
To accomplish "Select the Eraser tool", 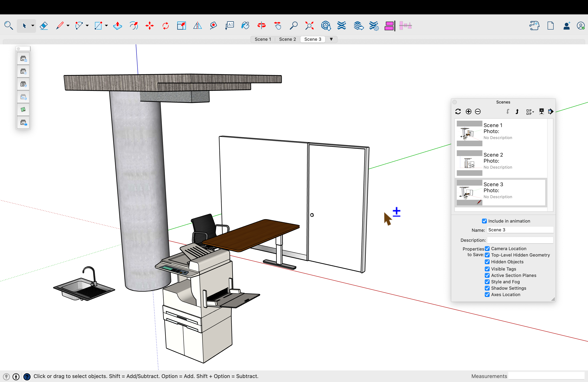I will tap(44, 26).
